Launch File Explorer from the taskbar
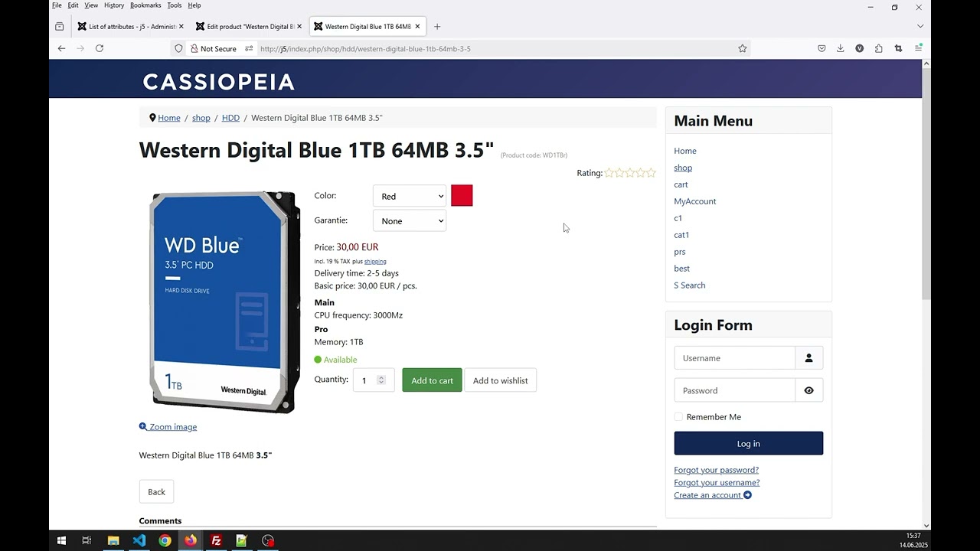 113,540
